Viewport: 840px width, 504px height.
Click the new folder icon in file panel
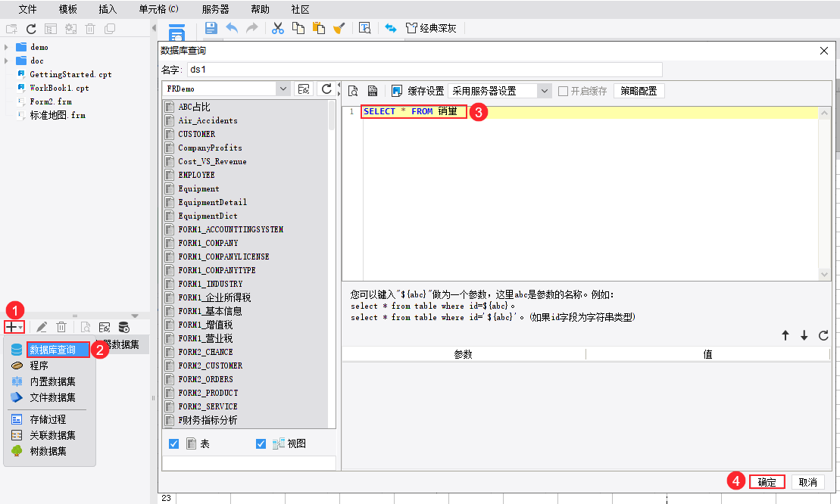(11, 29)
